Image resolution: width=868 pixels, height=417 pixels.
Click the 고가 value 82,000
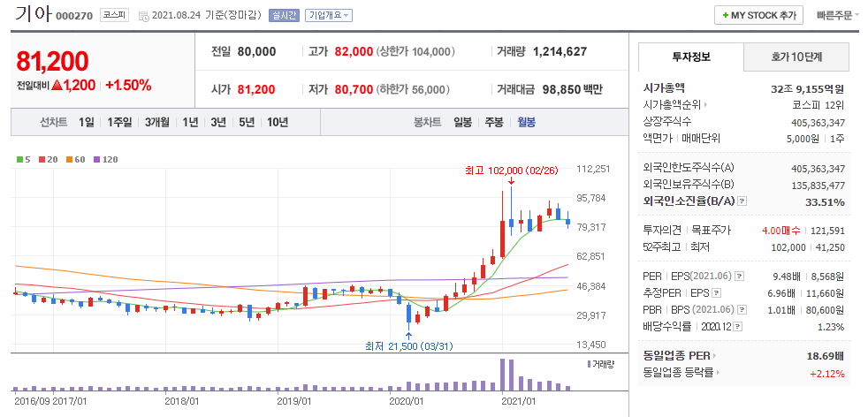354,52
